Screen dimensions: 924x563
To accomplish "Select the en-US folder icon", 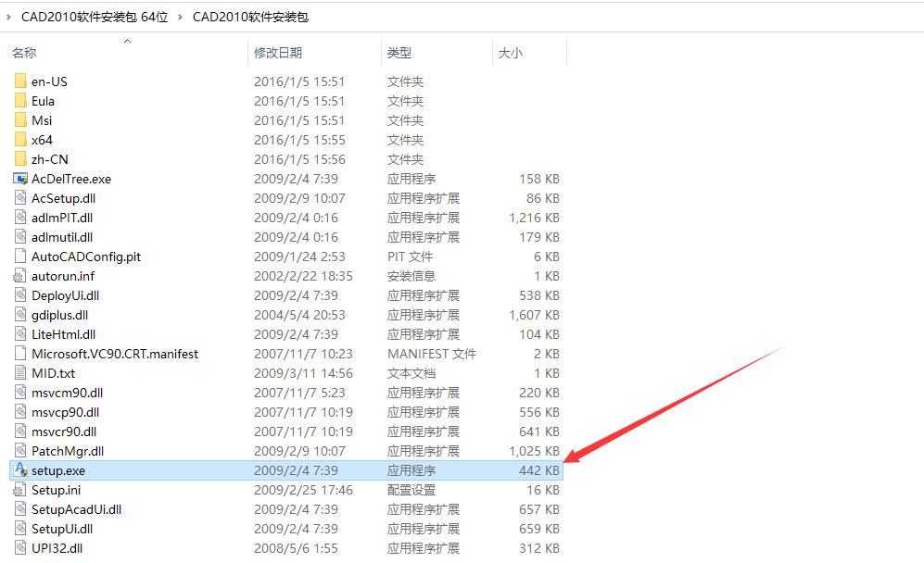I will [20, 81].
